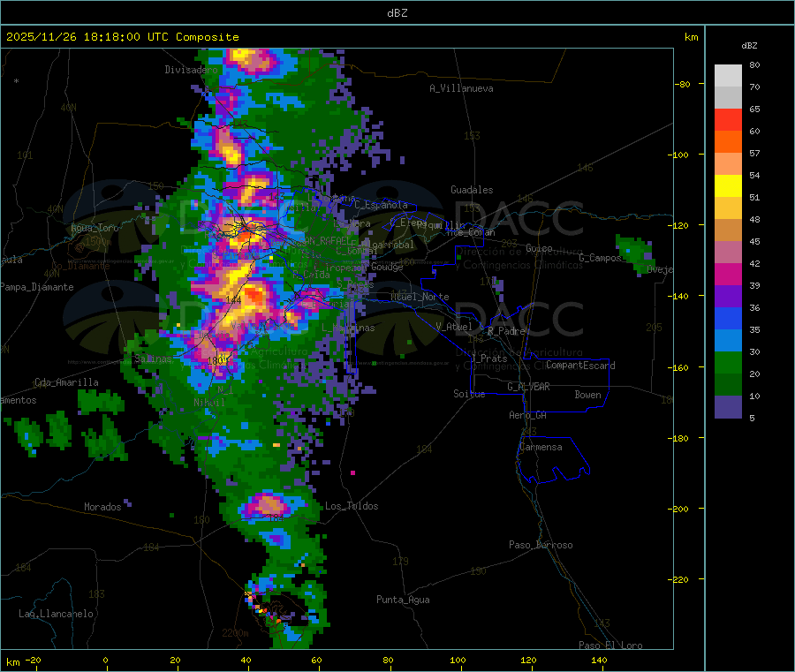This screenshot has width=795, height=672.
Task: Click the isolated magenta pixel east of Los_Toldos
Action: coord(352,472)
